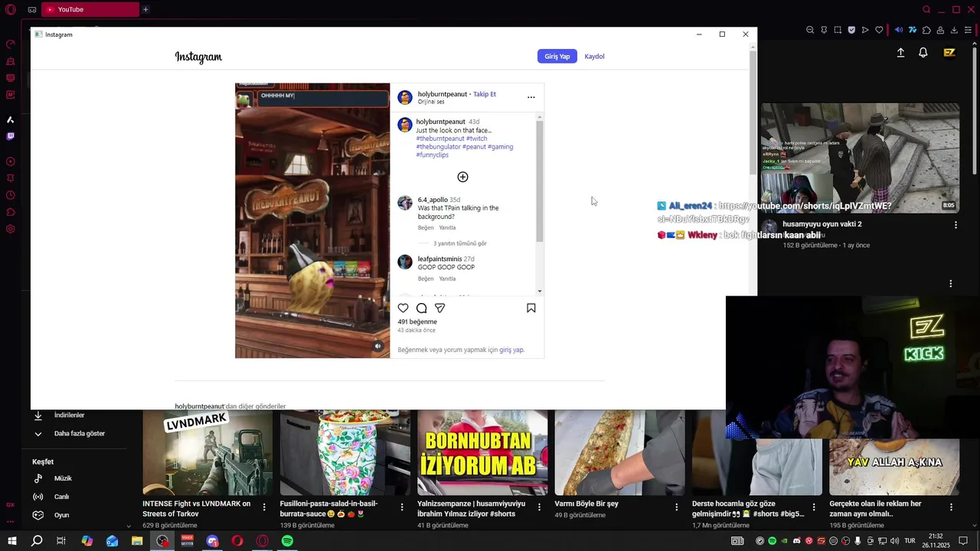Image resolution: width=980 pixels, height=551 pixels.
Task: Unmute the Instagram video with speaker icon
Action: [377, 347]
